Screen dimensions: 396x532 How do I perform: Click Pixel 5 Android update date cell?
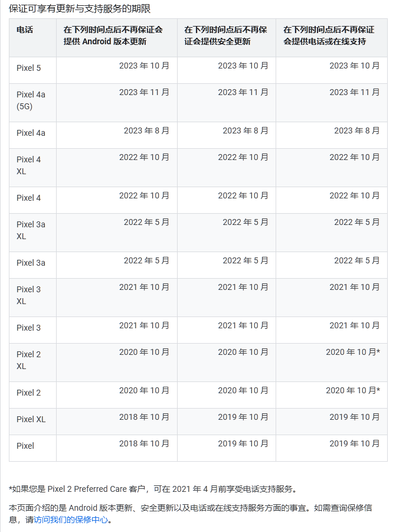click(x=144, y=66)
